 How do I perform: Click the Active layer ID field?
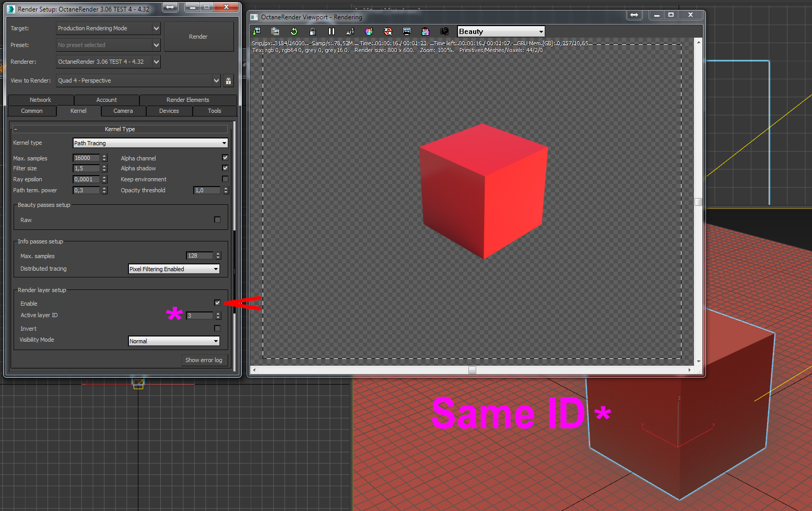pos(200,316)
